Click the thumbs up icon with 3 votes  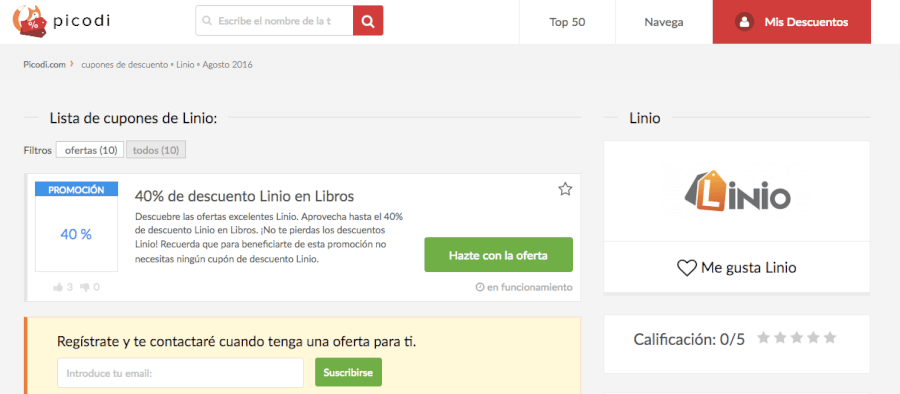pyautogui.click(x=58, y=287)
